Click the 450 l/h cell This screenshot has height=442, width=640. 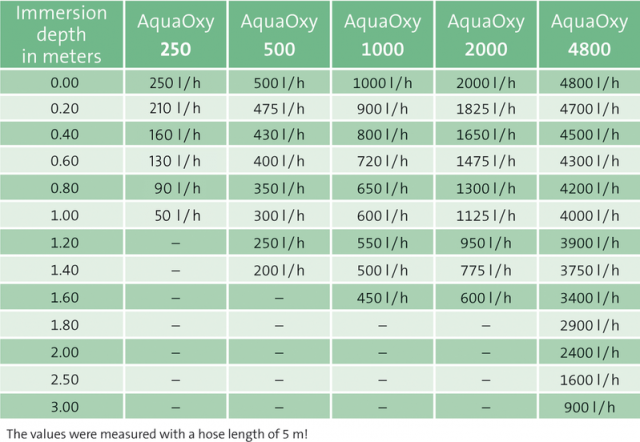coord(382,297)
